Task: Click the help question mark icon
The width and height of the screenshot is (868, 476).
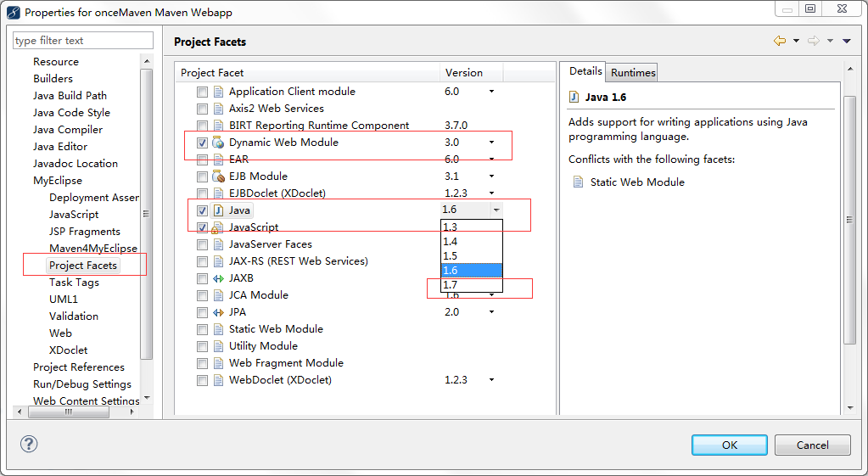Action: tap(29, 445)
